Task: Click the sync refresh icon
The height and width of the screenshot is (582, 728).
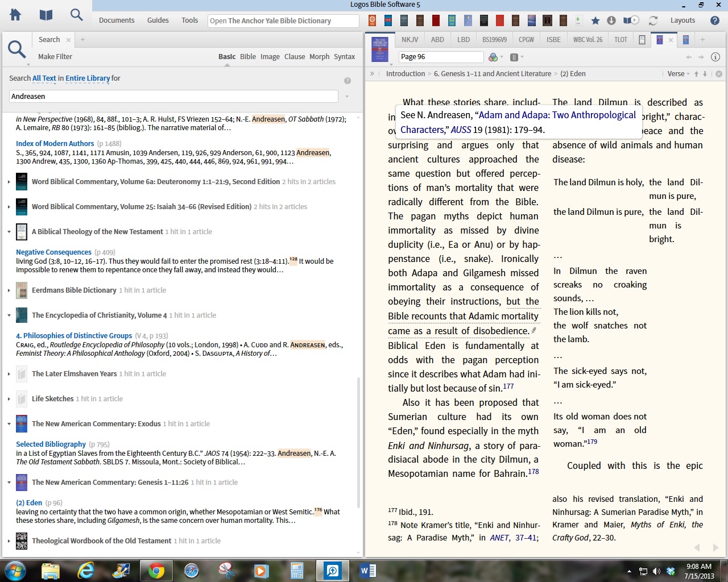Action: (653, 20)
